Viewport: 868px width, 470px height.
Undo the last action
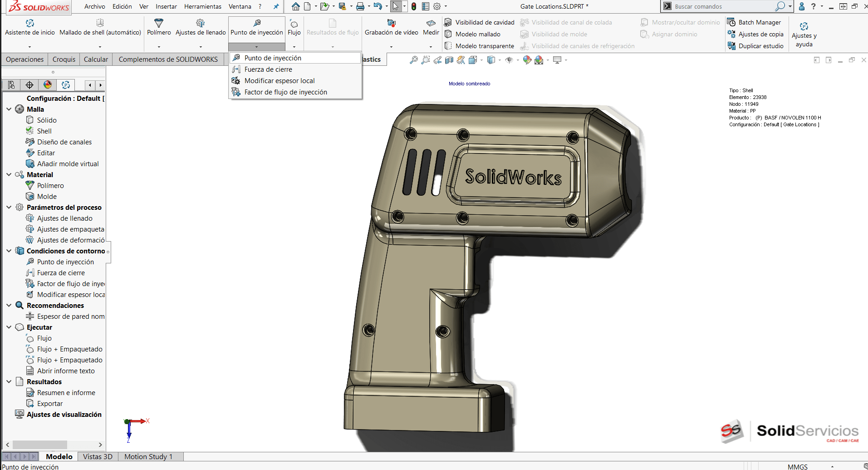(x=378, y=6)
